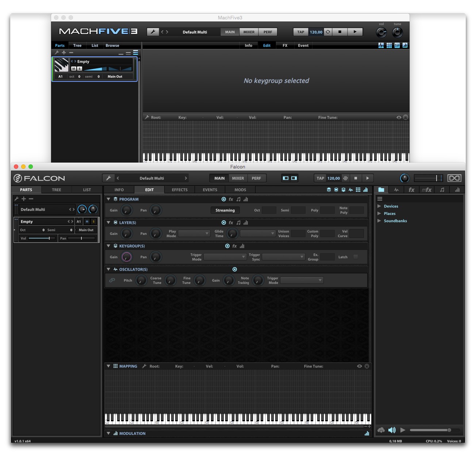Start playback in Falcon's transport
This screenshot has height=456, width=476.
[368, 178]
